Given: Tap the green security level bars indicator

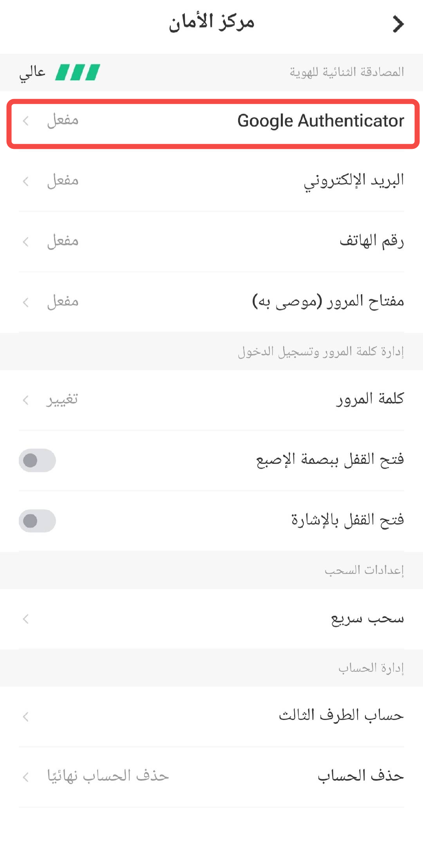Looking at the screenshot, I should pyautogui.click(x=78, y=72).
